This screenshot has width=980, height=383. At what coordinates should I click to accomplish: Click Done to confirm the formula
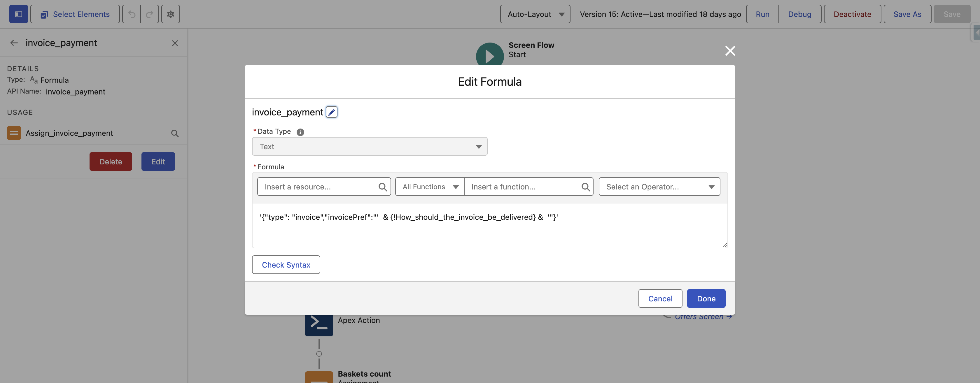click(706, 298)
